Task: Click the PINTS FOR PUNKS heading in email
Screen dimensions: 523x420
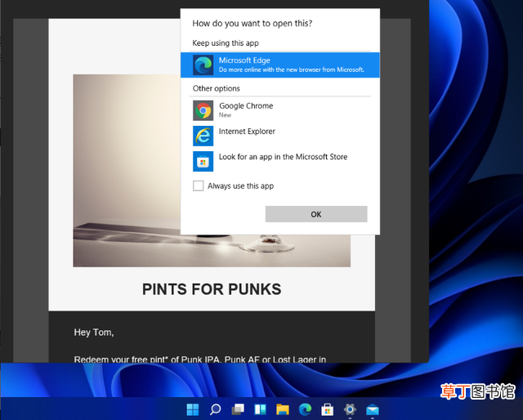Action: coord(212,289)
